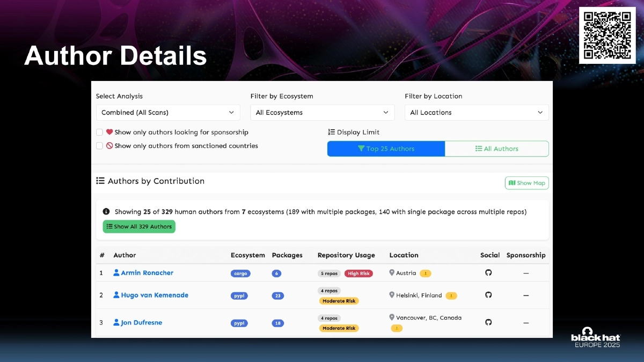Open the All Locations dropdown
This screenshot has height=362, width=644.
click(476, 113)
